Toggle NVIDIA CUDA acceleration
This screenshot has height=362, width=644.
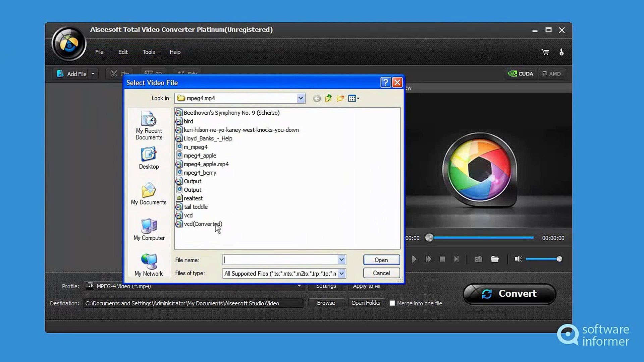521,74
